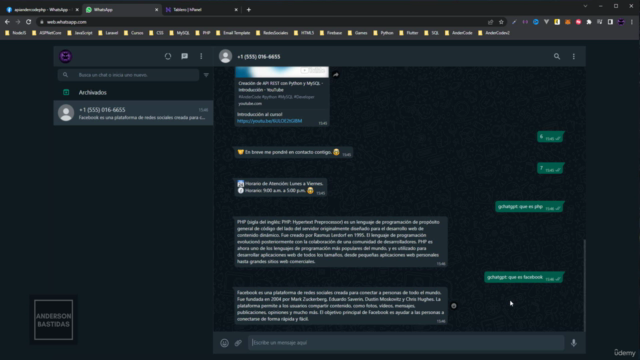The image size is (640, 360).
Task: Click the 'Horario de Atención' message
Action: click(x=280, y=187)
